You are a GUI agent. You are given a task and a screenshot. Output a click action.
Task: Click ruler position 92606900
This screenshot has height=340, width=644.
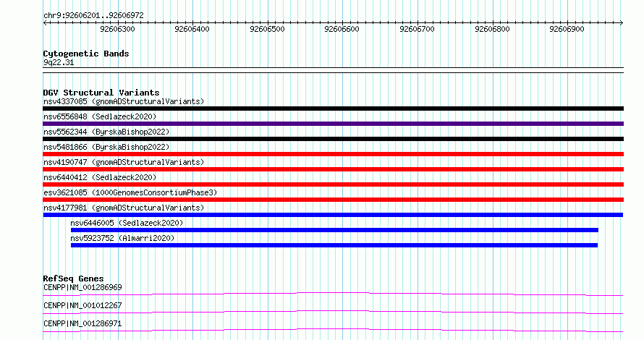coord(567,29)
